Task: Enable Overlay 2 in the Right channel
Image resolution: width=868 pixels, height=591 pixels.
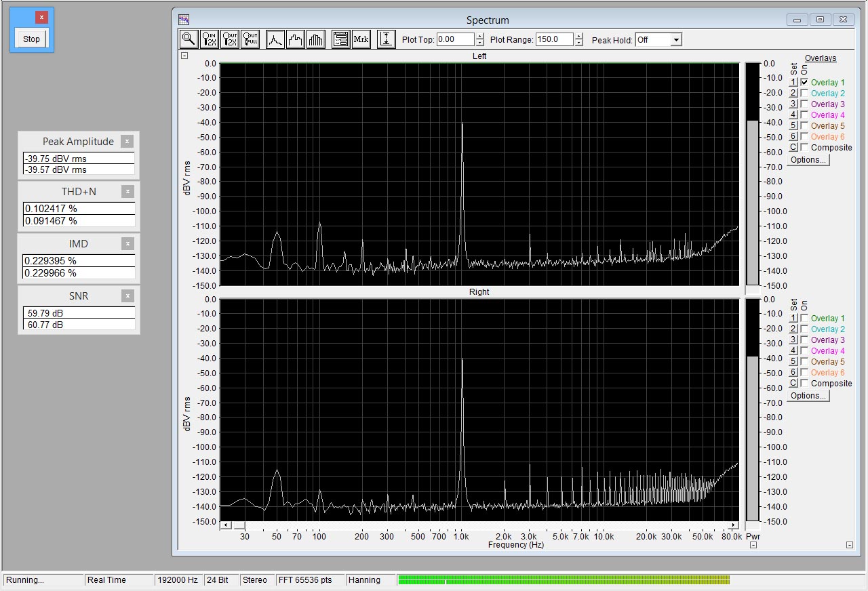Action: tap(804, 329)
